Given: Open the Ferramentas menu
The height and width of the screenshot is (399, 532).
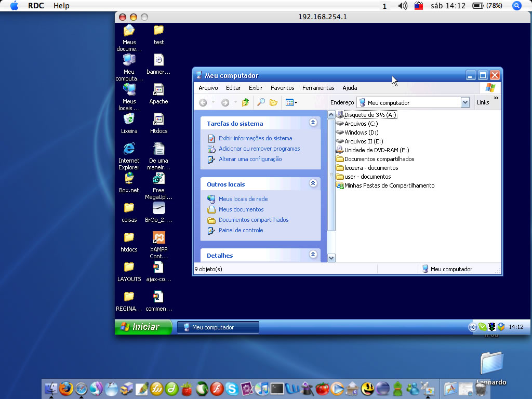Looking at the screenshot, I should coord(318,88).
